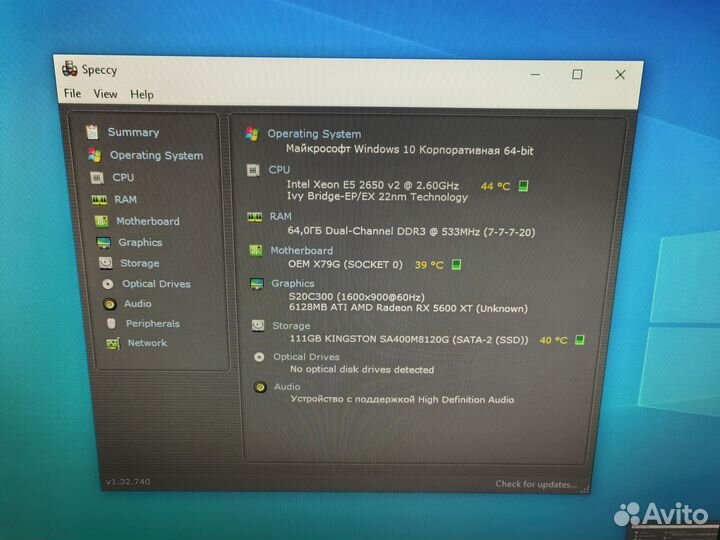
Task: Click the RAM module icon in sidebar
Action: [99, 200]
